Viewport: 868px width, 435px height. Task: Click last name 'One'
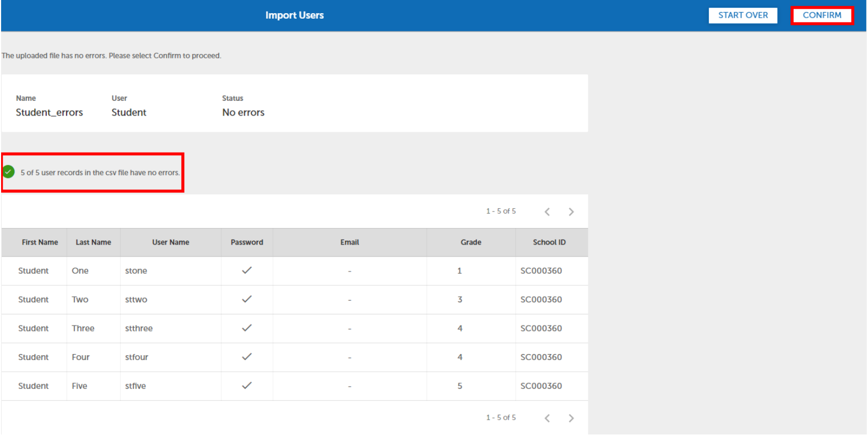(x=80, y=271)
